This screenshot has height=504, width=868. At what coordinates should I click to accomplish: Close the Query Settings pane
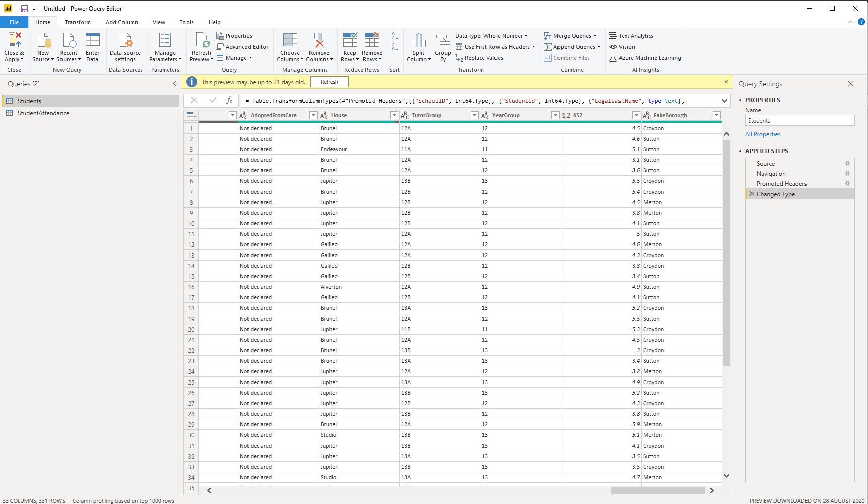click(x=851, y=84)
